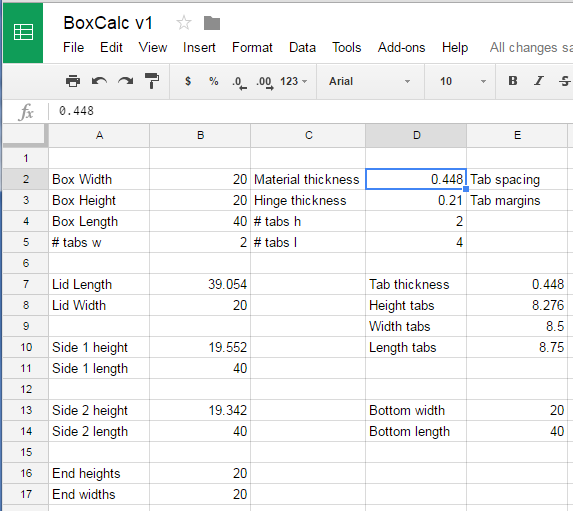Screen dimensions: 573x511
Task: Click the Hinge thickness value 0.21
Action: [x=416, y=200]
